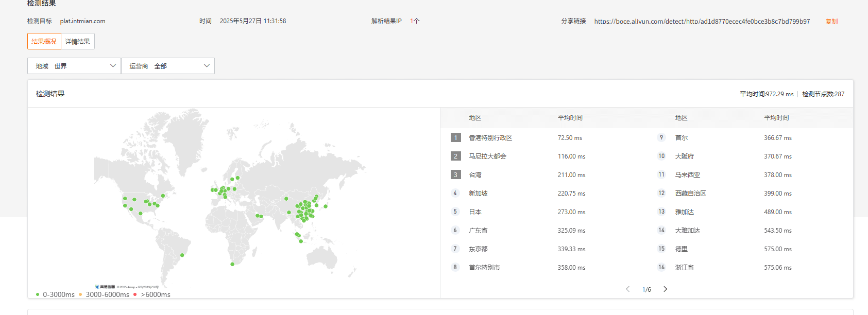Open the 运营商 全部 dropdown
The height and width of the screenshot is (315, 868).
(x=168, y=66)
